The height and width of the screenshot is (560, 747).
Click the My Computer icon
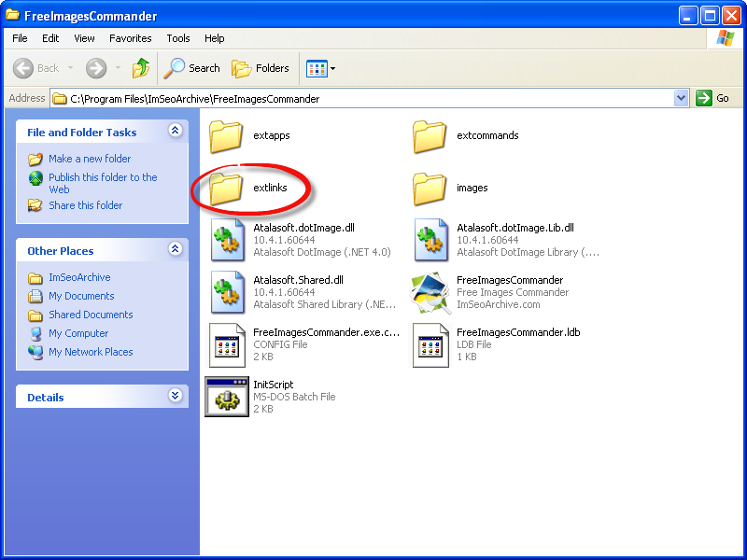click(x=35, y=334)
